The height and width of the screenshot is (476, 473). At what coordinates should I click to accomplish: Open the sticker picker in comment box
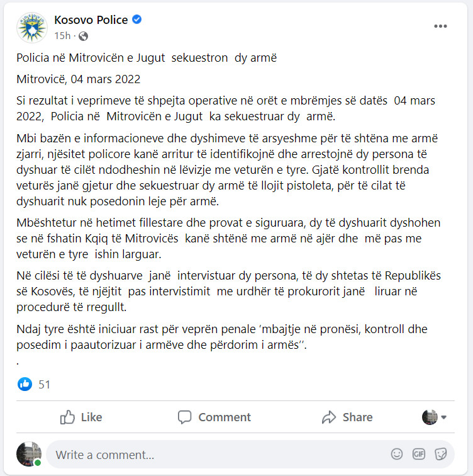click(x=440, y=454)
